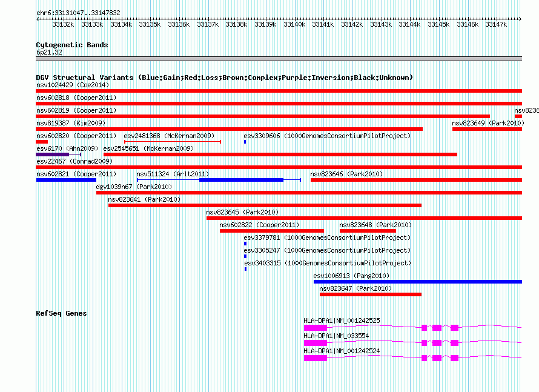Click the small blue esv3403315 marker
The height and width of the screenshot is (392, 539).
click(x=245, y=269)
